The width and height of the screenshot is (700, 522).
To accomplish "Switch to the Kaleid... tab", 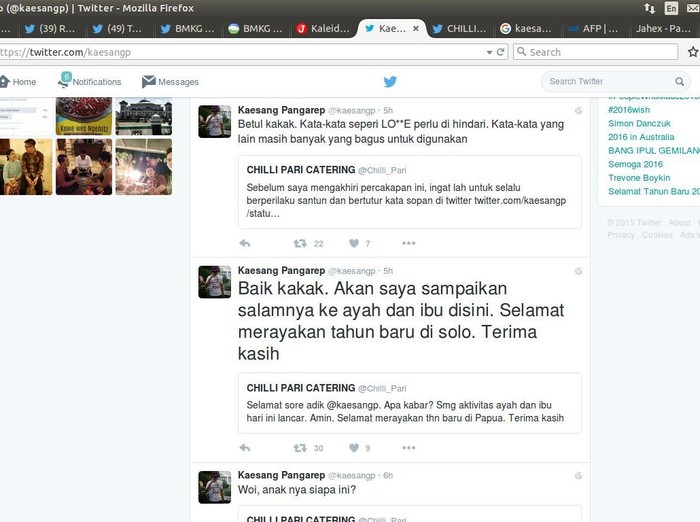I will [x=323, y=29].
